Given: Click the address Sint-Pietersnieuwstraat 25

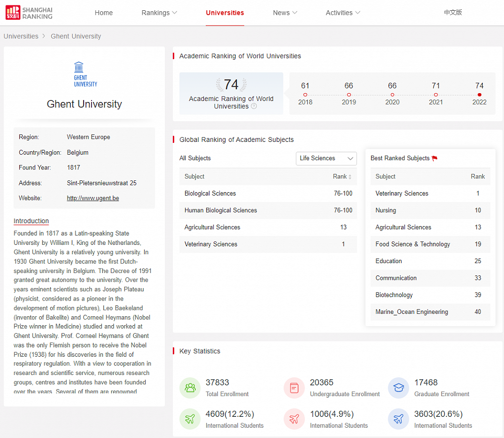Looking at the screenshot, I should tap(101, 183).
